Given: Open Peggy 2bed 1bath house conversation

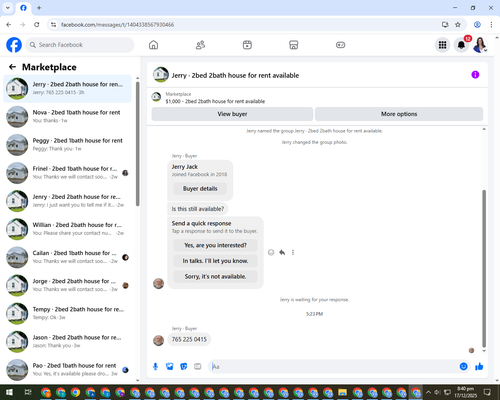Looking at the screenshot, I should click(x=67, y=145).
